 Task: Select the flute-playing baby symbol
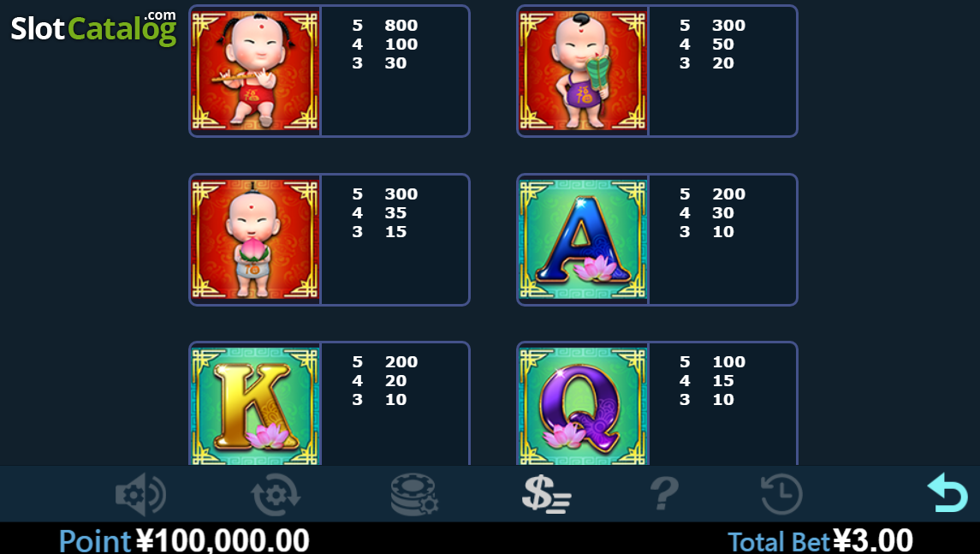[255, 71]
